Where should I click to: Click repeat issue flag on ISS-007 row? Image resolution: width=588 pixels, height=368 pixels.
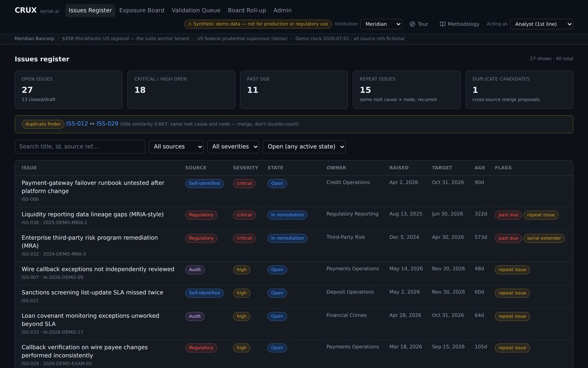513,270
